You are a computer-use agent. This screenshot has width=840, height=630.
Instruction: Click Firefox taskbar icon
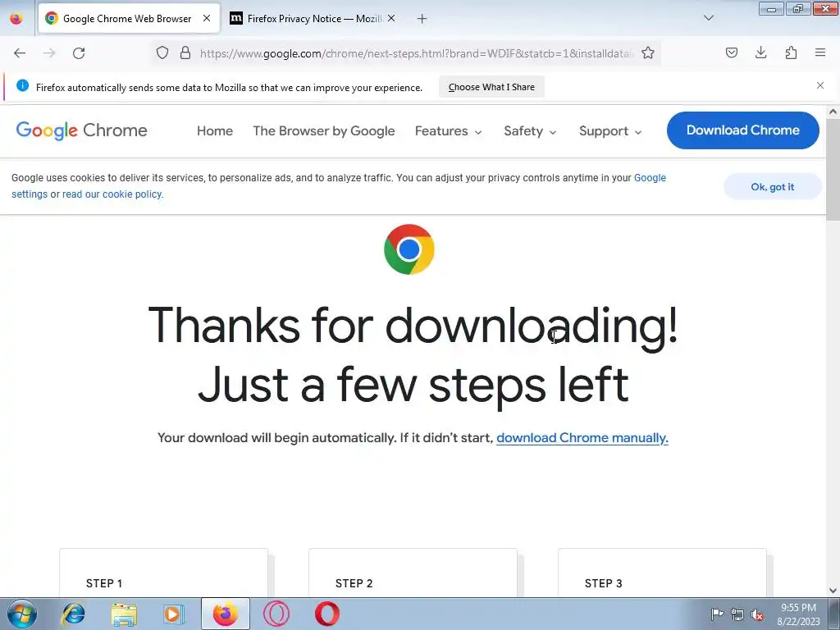225,614
